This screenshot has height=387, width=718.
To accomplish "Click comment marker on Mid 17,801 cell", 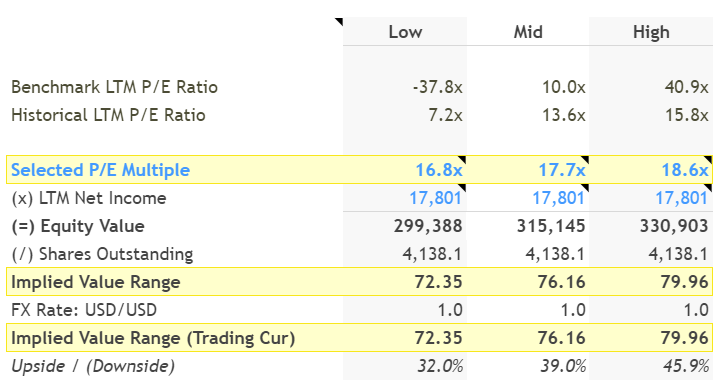I will pyautogui.click(x=586, y=187).
